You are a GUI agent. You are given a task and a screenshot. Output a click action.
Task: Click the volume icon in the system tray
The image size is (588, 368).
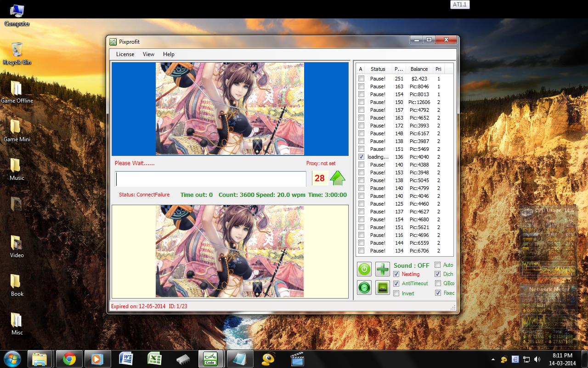tap(537, 359)
